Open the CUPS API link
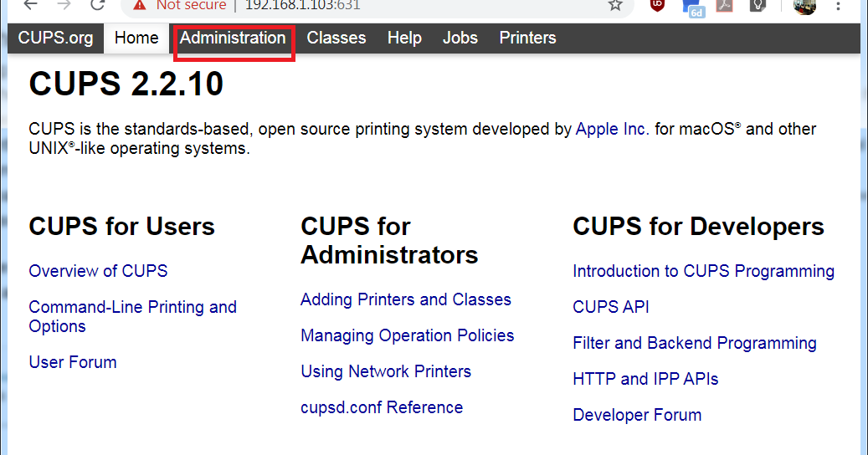The height and width of the screenshot is (455, 868). tap(610, 307)
